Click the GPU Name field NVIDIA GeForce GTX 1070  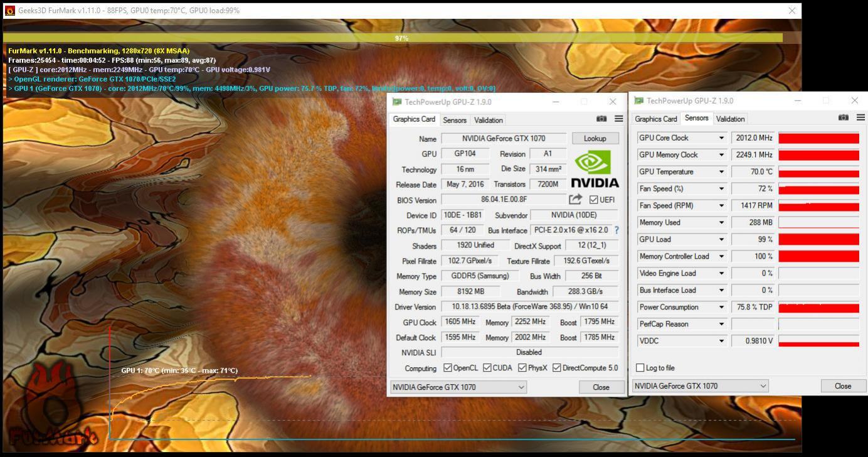[x=504, y=138]
